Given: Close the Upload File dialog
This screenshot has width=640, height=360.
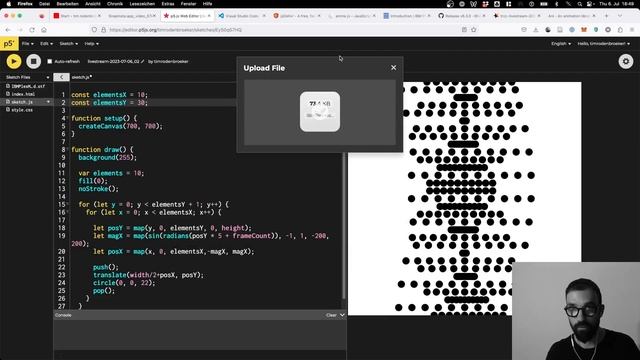Looking at the screenshot, I should coord(393,68).
